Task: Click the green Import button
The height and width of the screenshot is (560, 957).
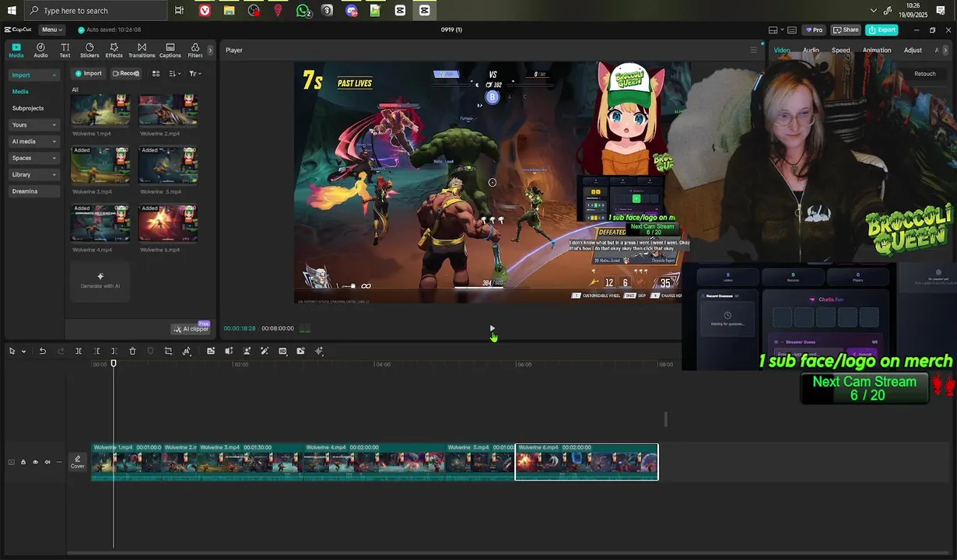Action: [x=88, y=73]
